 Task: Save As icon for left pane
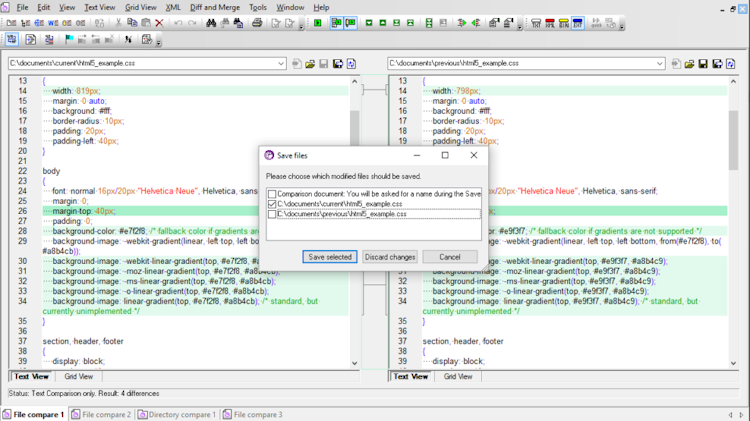click(338, 64)
